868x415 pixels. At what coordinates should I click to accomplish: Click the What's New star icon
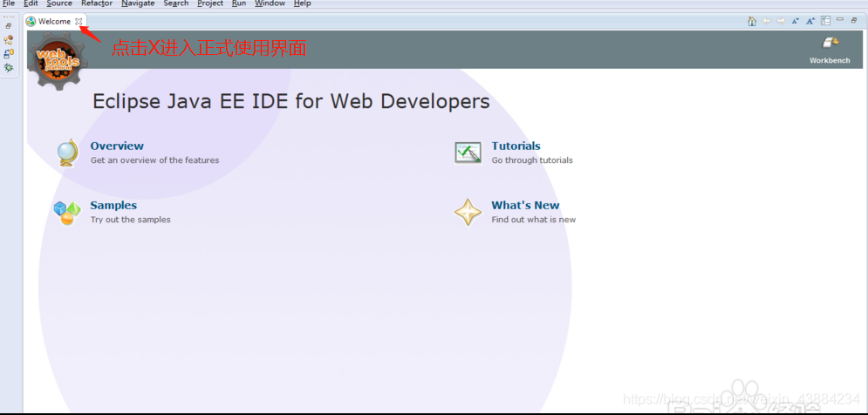tap(468, 213)
